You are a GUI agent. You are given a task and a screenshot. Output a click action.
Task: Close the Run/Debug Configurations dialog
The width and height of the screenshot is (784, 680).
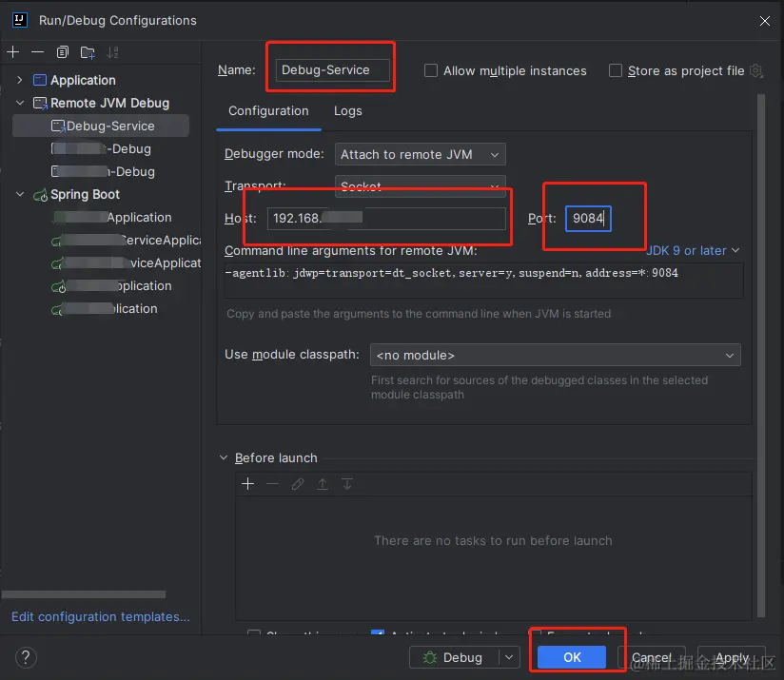click(765, 21)
